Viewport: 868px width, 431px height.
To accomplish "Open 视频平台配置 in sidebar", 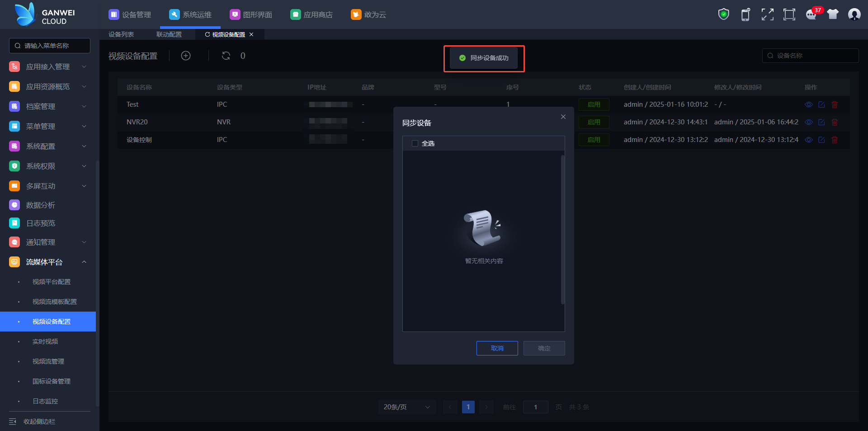I will pyautogui.click(x=52, y=282).
